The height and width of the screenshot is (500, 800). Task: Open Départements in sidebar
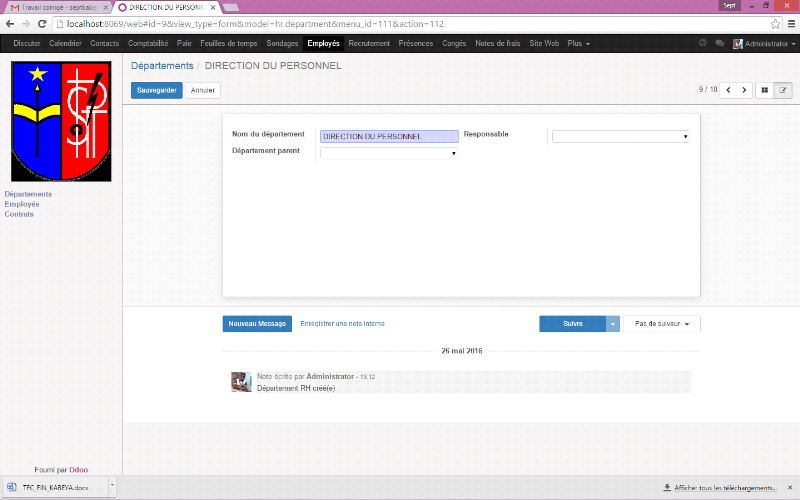point(28,194)
